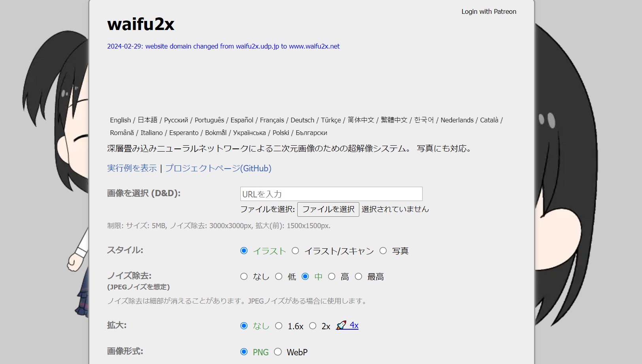Set noise reduction to 最高

[x=358, y=276]
